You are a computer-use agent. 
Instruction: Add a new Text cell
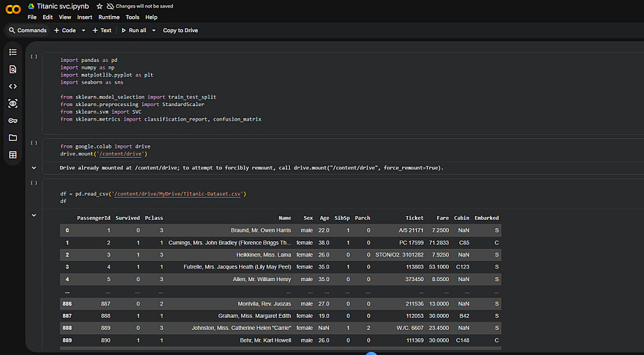(x=102, y=30)
